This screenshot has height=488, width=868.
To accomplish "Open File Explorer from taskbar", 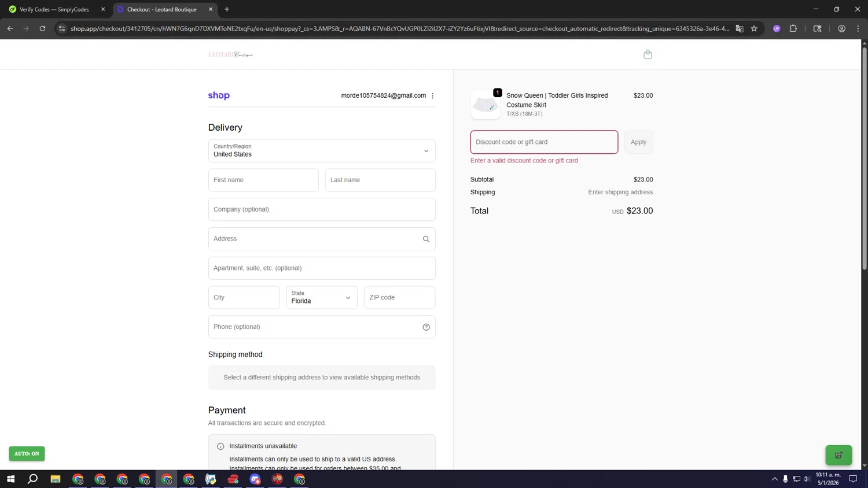I will point(56,479).
